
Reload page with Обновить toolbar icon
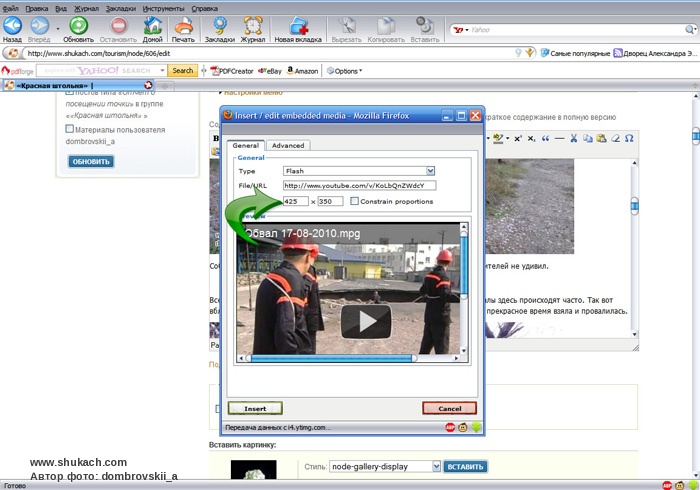click(x=79, y=25)
